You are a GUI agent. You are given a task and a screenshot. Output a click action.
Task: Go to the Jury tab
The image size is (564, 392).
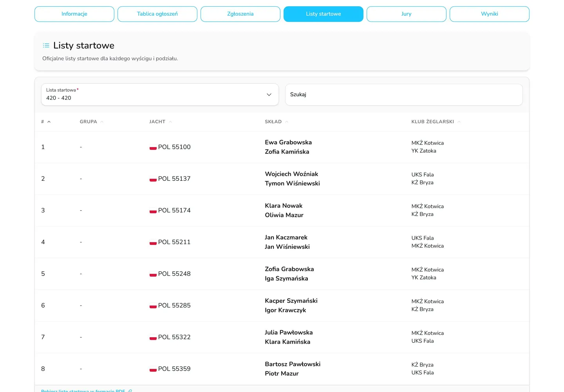pos(407,14)
